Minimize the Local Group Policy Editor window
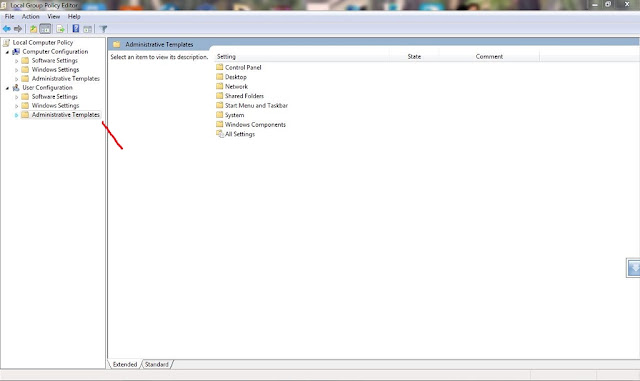The height and width of the screenshot is (381, 640). pyautogui.click(x=595, y=4)
